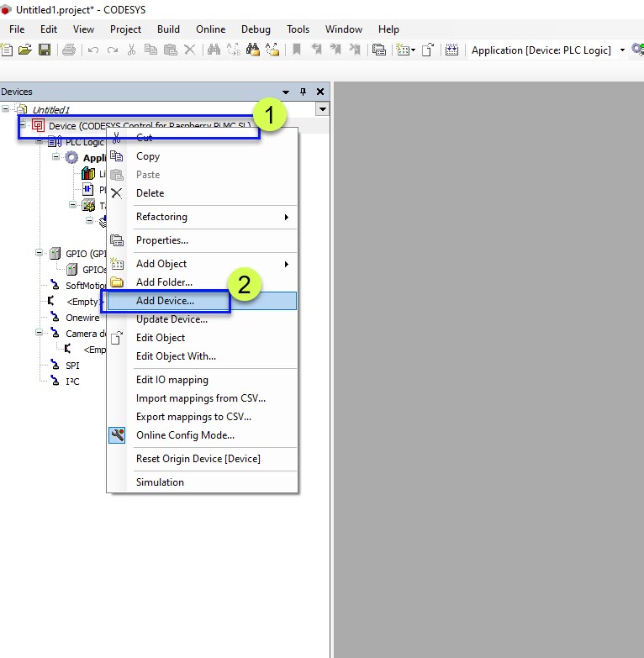Collapse the Untitled1 project tree node

6,109
